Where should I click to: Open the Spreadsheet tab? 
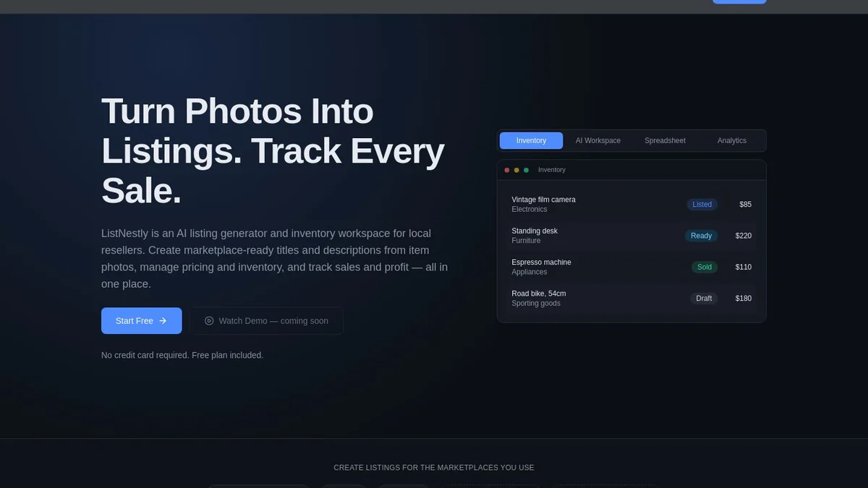(665, 140)
